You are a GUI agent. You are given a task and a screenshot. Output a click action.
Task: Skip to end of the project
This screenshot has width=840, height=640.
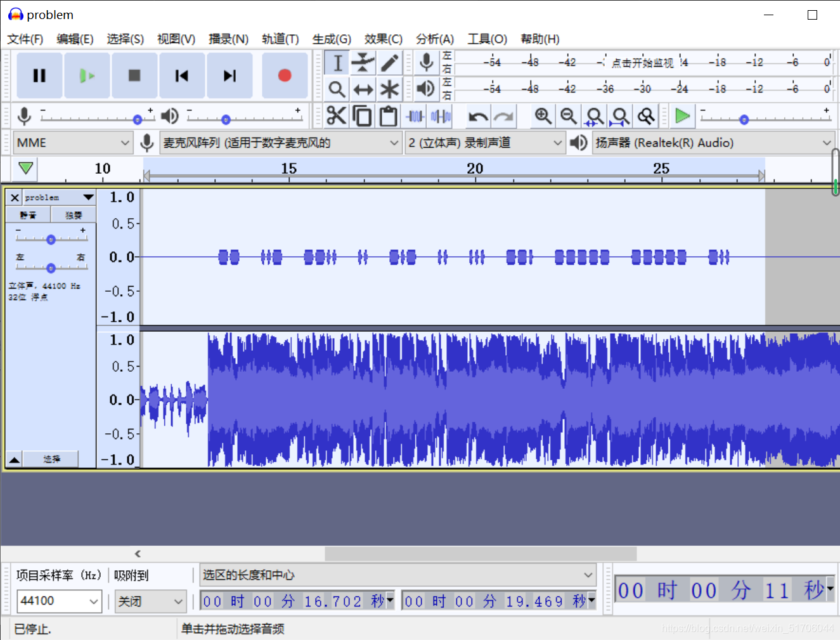coord(229,75)
